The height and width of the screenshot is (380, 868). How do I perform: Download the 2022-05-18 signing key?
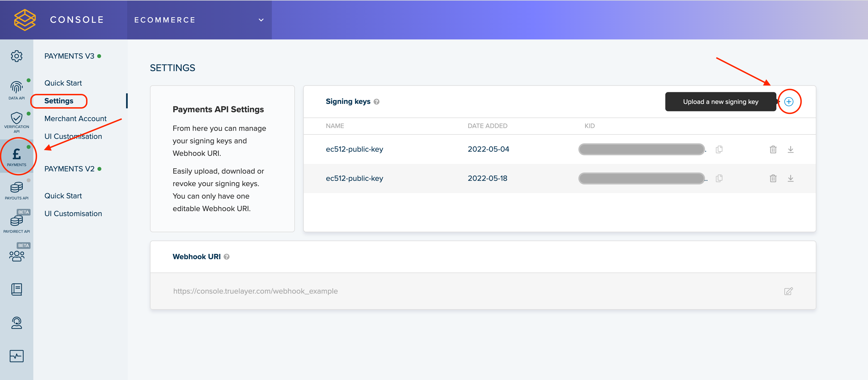tap(791, 178)
